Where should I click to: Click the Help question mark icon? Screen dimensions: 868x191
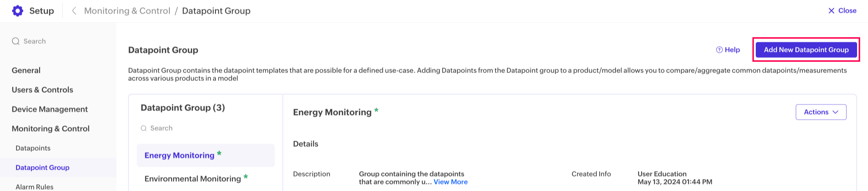click(719, 50)
